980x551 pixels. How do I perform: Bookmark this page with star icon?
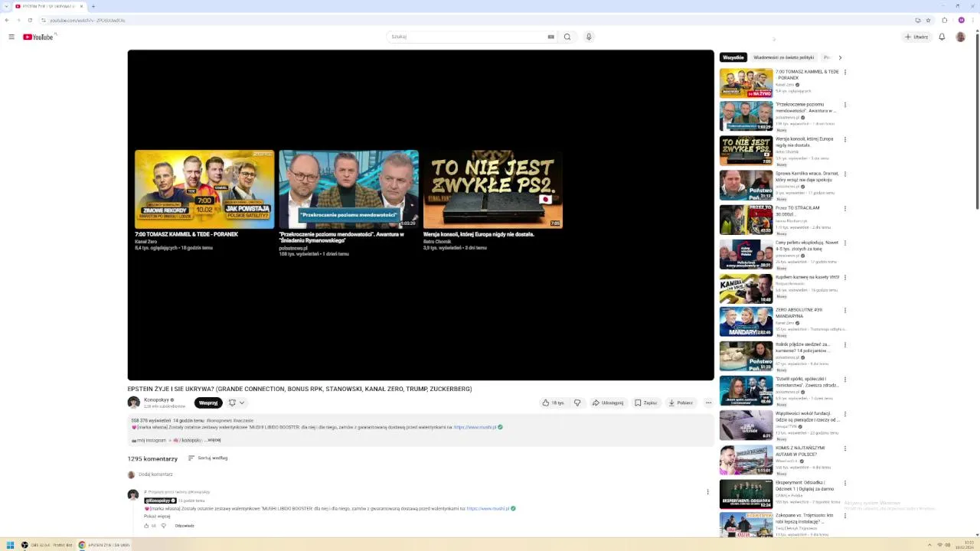928,20
